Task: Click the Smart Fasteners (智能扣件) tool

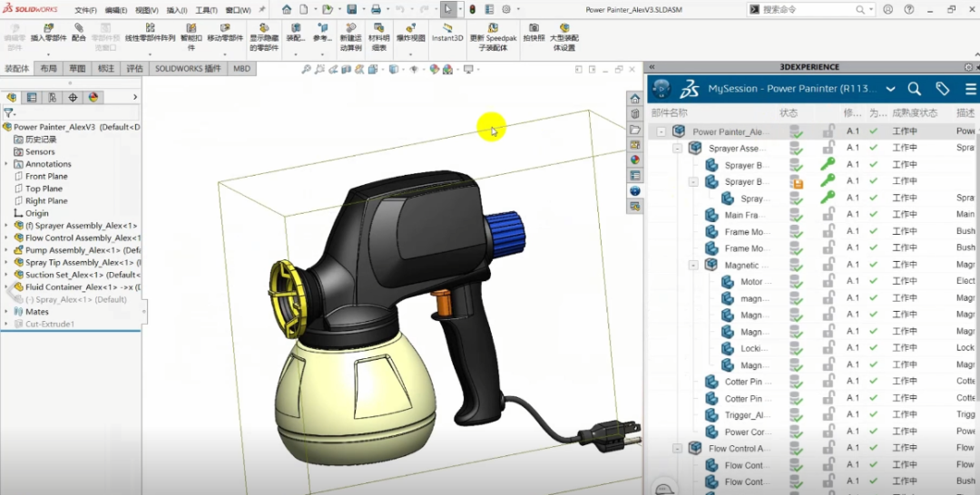Action: click(191, 37)
